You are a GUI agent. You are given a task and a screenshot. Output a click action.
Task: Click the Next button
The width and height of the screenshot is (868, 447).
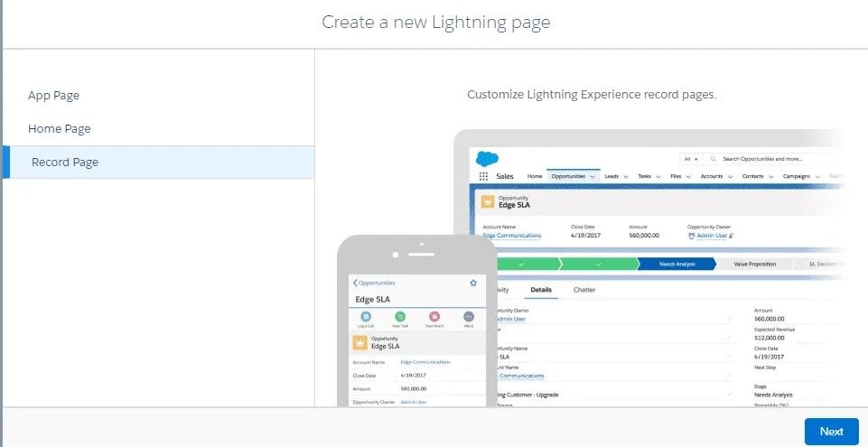pyautogui.click(x=832, y=432)
